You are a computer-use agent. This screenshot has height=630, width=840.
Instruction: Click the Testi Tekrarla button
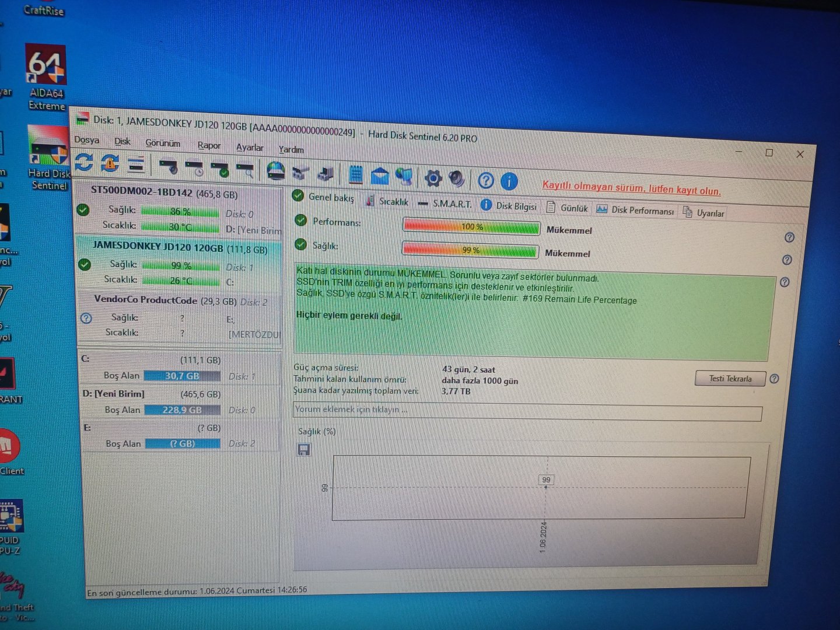730,379
